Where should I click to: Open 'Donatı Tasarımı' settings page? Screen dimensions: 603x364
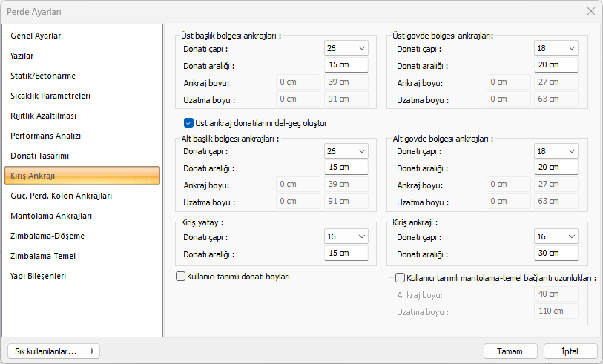click(x=40, y=156)
